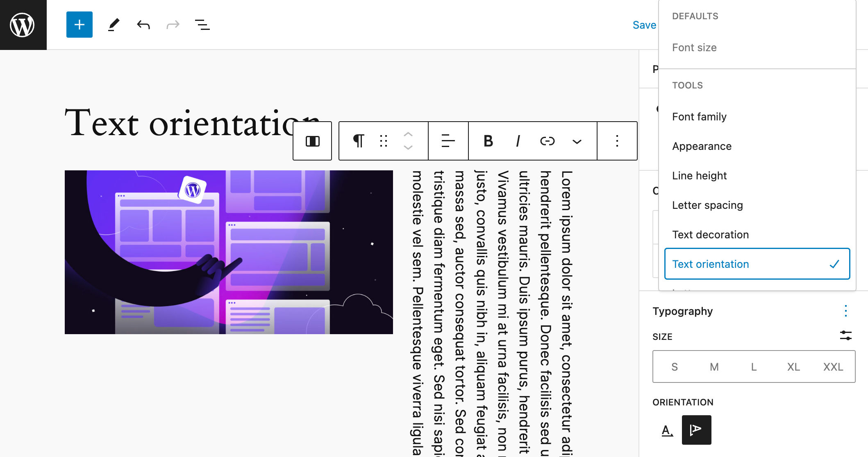Viewport: 868px width, 457px height.
Task: Enable Letter spacing in the tools menu
Action: (707, 205)
